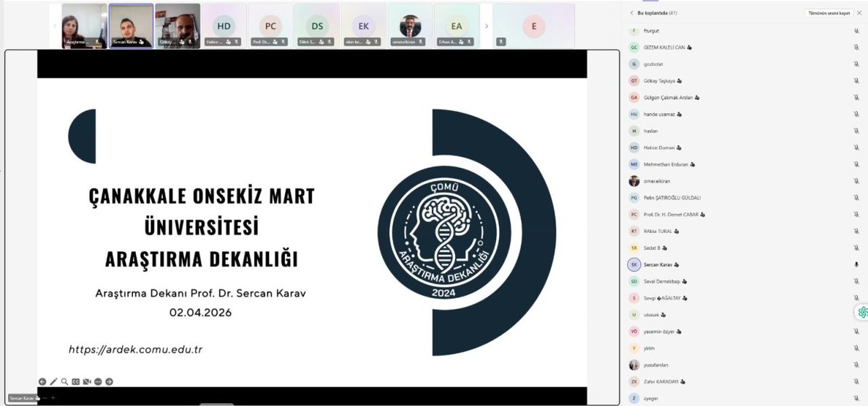Toggle mic for hande usamaz
This screenshot has height=406, width=868.
pyautogui.click(x=856, y=114)
